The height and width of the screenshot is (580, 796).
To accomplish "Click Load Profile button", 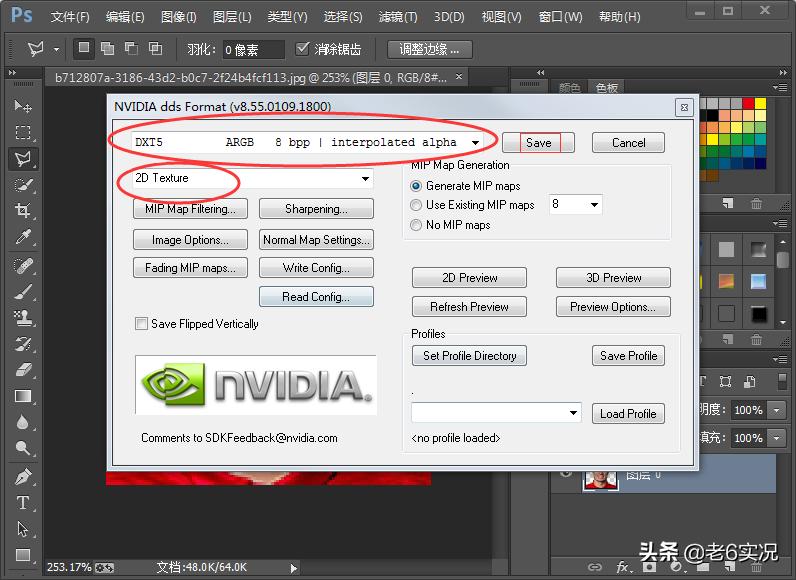I will (628, 414).
